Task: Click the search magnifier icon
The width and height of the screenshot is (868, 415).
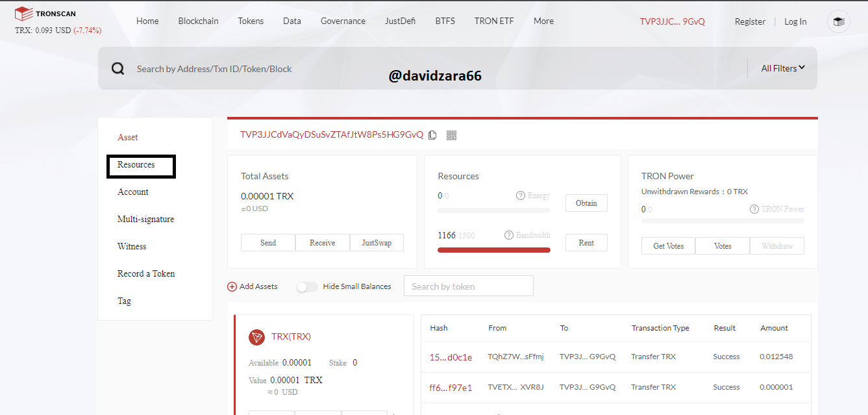Action: click(x=118, y=69)
